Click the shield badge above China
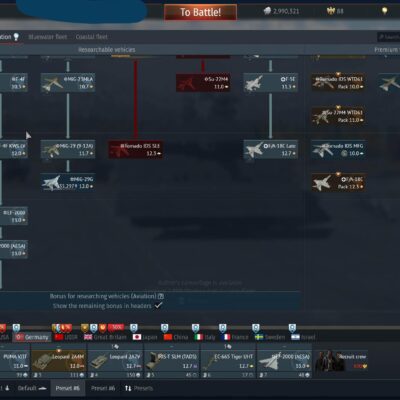 pos(165,328)
